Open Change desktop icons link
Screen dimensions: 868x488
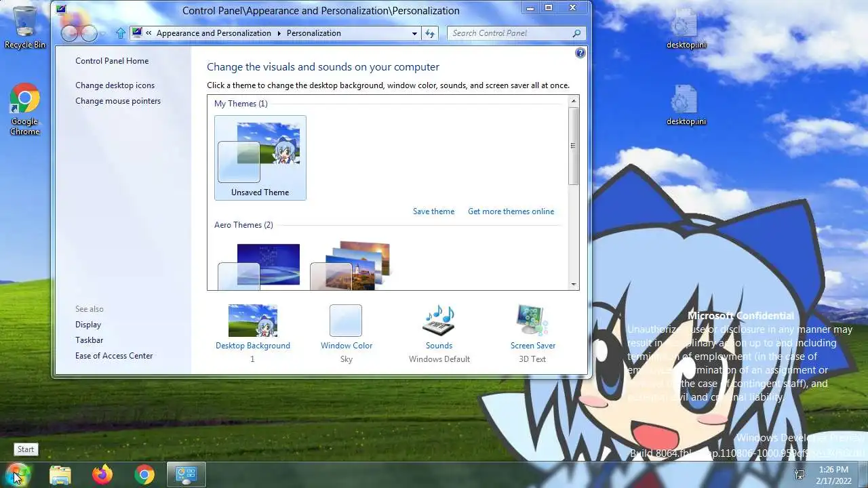click(x=115, y=85)
